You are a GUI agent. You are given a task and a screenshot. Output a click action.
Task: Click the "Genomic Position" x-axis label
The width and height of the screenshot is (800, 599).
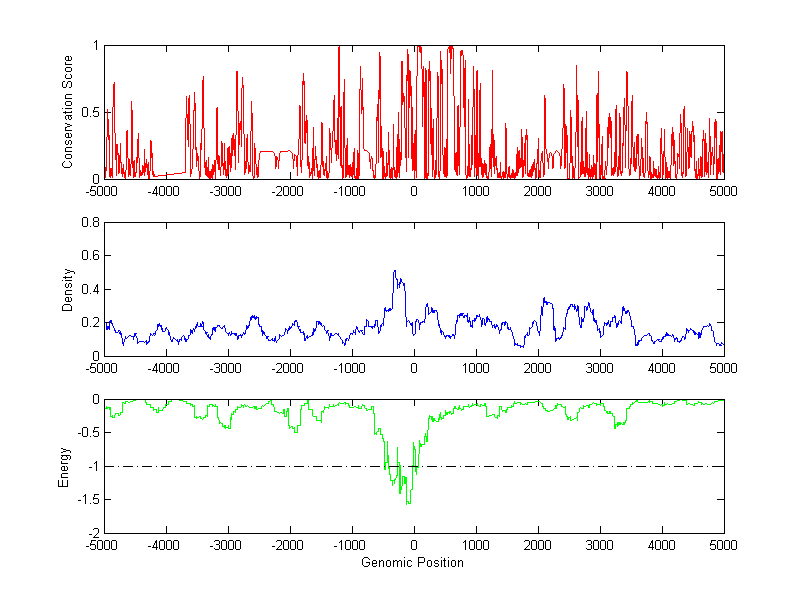pos(412,563)
